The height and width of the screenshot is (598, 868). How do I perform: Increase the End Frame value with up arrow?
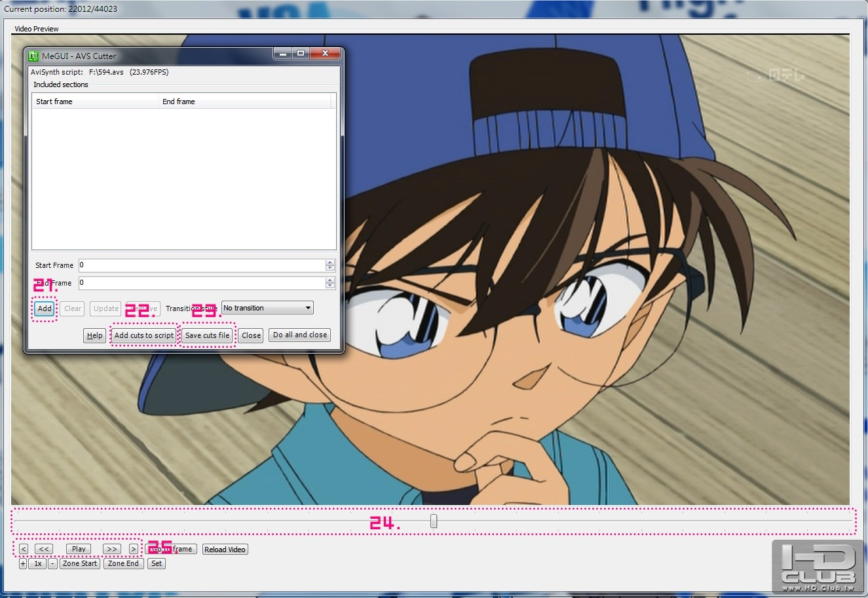[x=330, y=280]
